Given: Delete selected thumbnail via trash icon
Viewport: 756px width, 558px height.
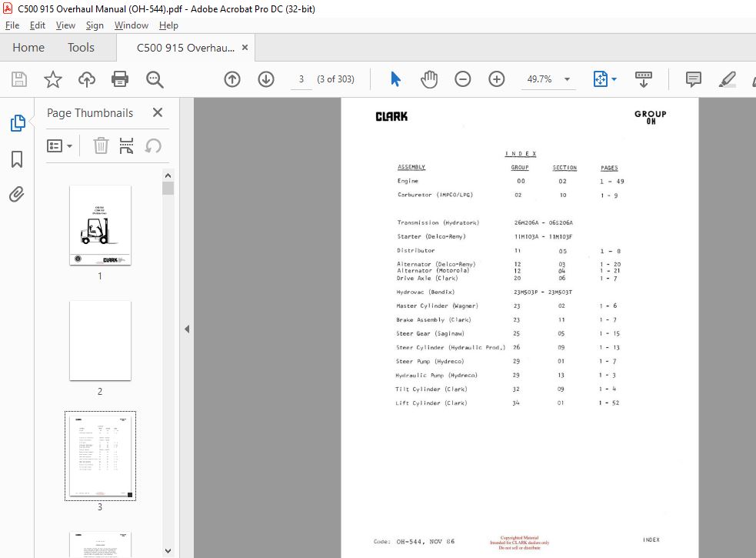Looking at the screenshot, I should tap(101, 145).
